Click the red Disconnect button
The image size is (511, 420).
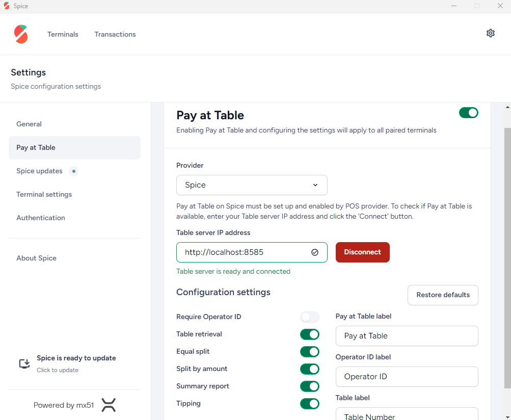362,252
